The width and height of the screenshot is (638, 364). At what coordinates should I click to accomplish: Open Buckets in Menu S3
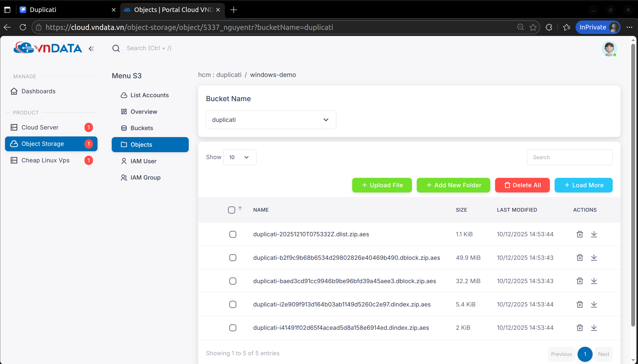(142, 128)
